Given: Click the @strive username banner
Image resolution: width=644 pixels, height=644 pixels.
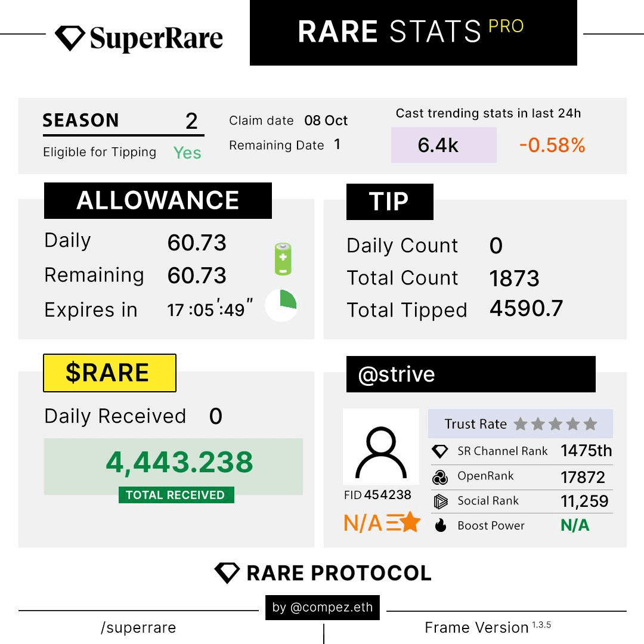Looking at the screenshot, I should tap(470, 374).
